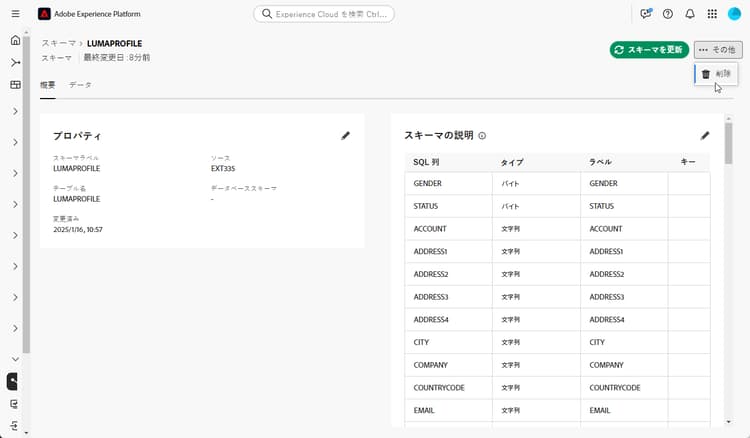Open the merge arrows sidebar icon
The width and height of the screenshot is (750, 438).
tap(15, 63)
